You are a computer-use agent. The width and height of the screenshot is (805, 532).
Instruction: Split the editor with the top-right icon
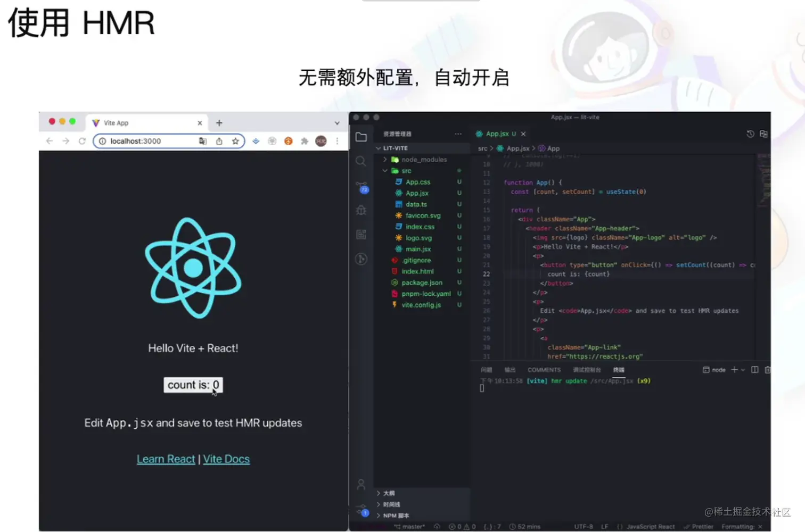tap(763, 134)
